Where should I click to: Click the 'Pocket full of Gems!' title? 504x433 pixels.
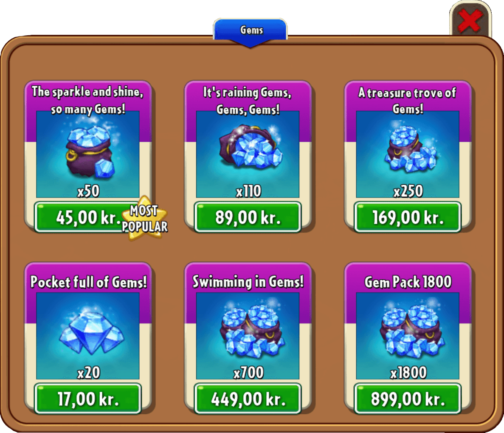pos(88,282)
